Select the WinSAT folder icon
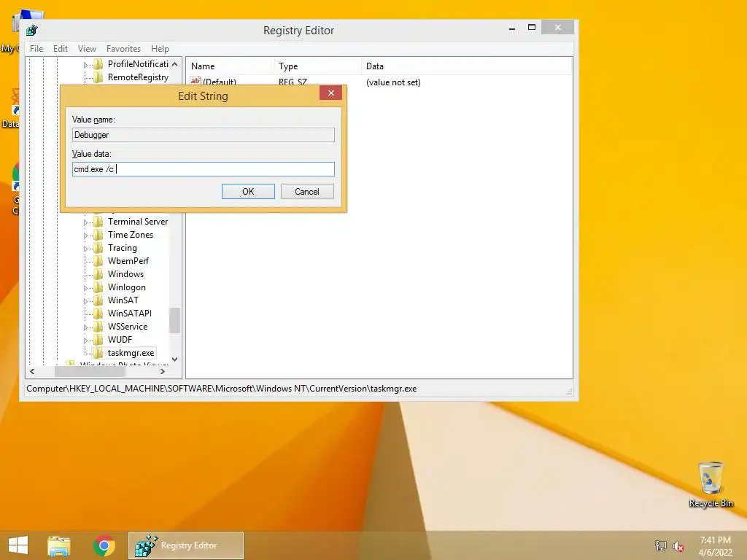Viewport: 747px width, 560px height. point(98,300)
